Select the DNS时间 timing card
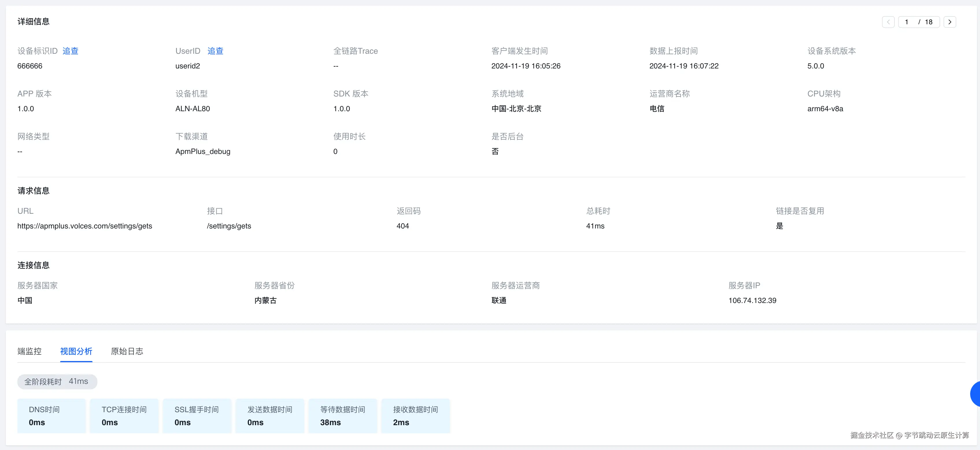The width and height of the screenshot is (980, 450). click(51, 416)
